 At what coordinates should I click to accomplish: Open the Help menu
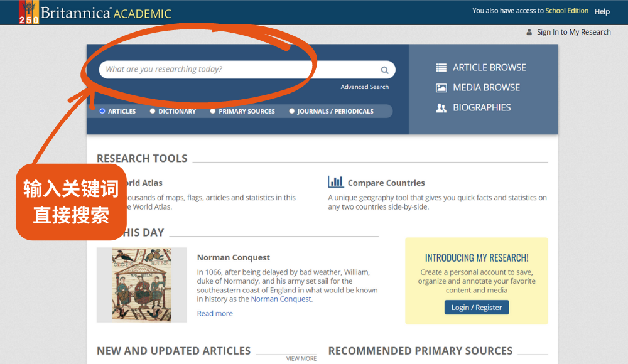[x=602, y=12]
